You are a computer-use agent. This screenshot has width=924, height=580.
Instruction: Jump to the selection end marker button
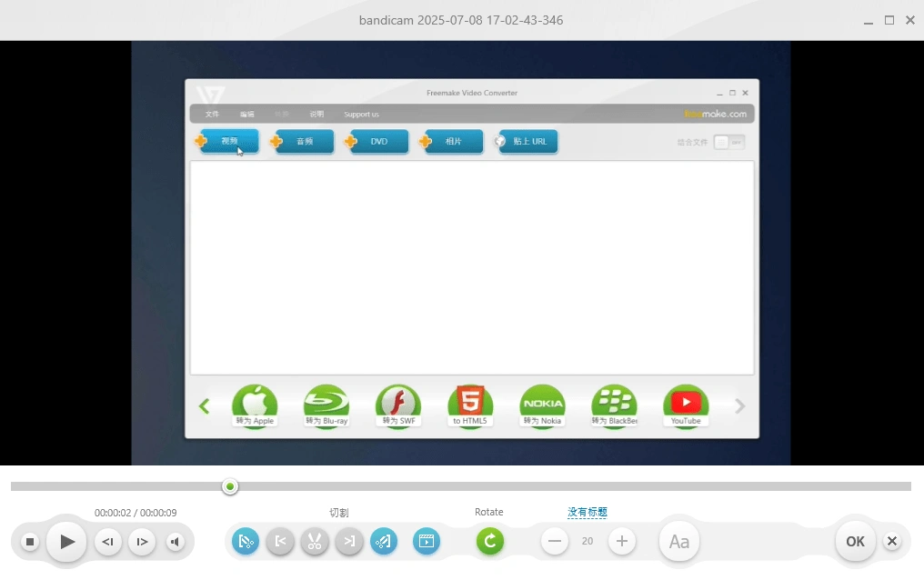point(349,542)
